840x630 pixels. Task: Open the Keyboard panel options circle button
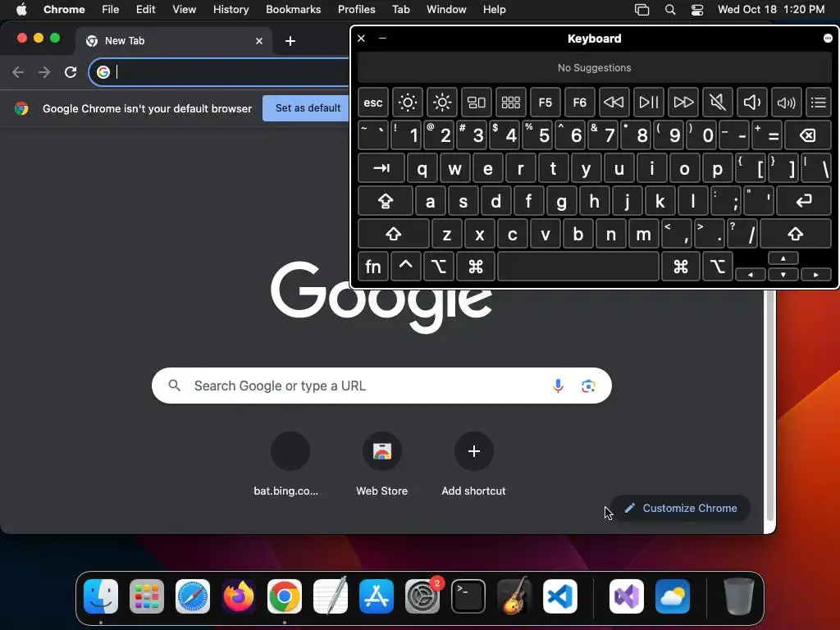[828, 38]
